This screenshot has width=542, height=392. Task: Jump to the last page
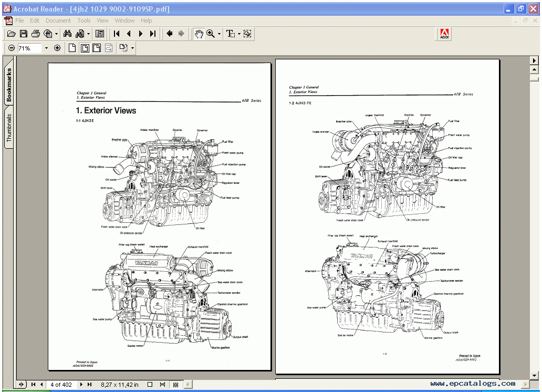click(x=153, y=33)
